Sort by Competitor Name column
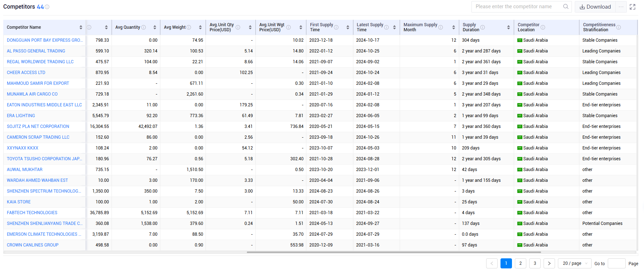 tap(81, 27)
